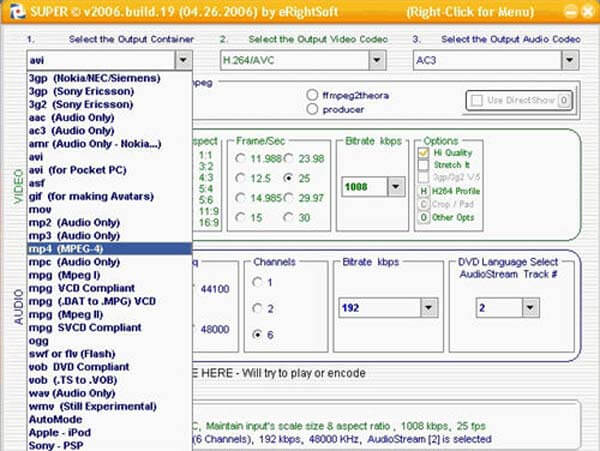Choose 30 frames per second
600x451 pixels.
pos(289,217)
